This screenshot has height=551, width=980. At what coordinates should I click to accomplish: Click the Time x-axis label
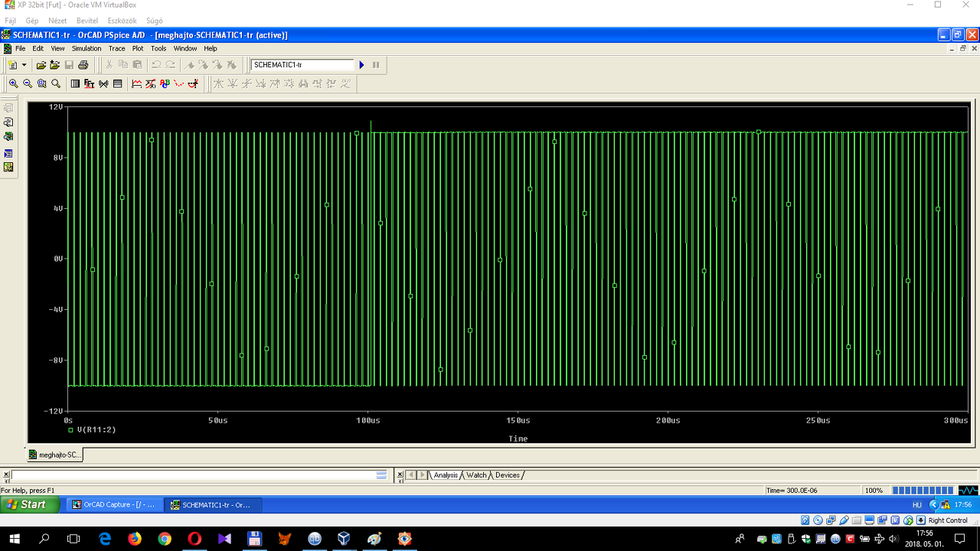point(518,439)
